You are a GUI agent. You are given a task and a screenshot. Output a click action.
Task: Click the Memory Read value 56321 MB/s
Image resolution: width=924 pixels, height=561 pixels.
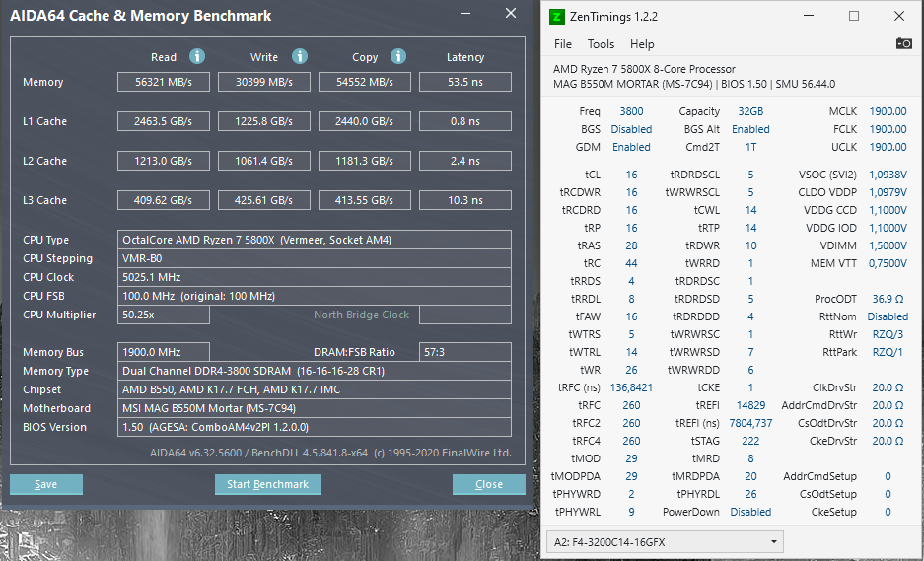pyautogui.click(x=164, y=82)
